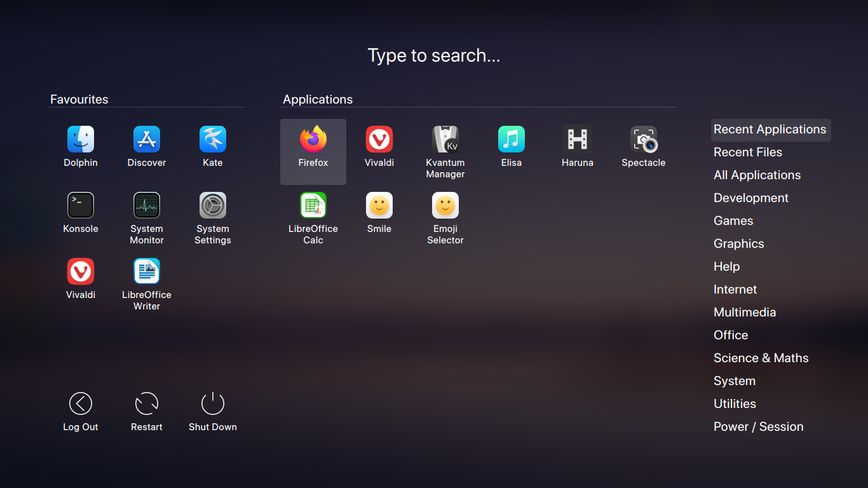Switch to All Applications view
Image resolution: width=868 pixels, height=488 pixels.
pos(757,175)
